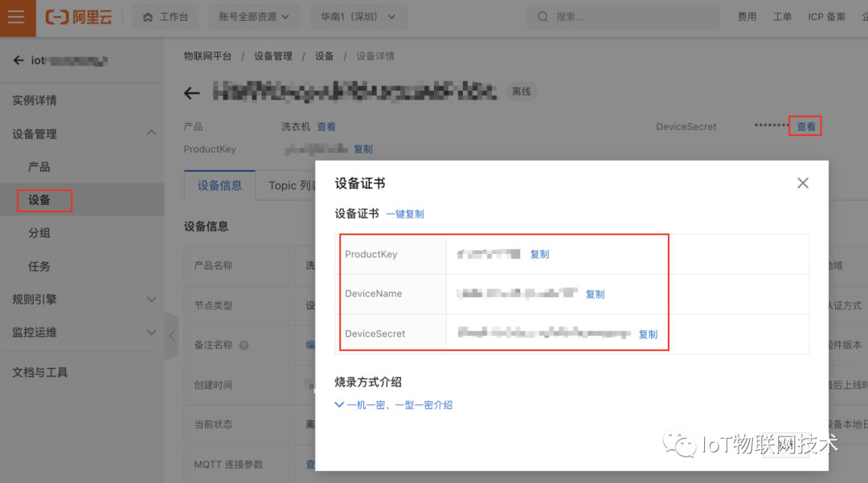This screenshot has height=483, width=868.
Task: Copy the DeviceName in the dialog
Action: tap(595, 294)
